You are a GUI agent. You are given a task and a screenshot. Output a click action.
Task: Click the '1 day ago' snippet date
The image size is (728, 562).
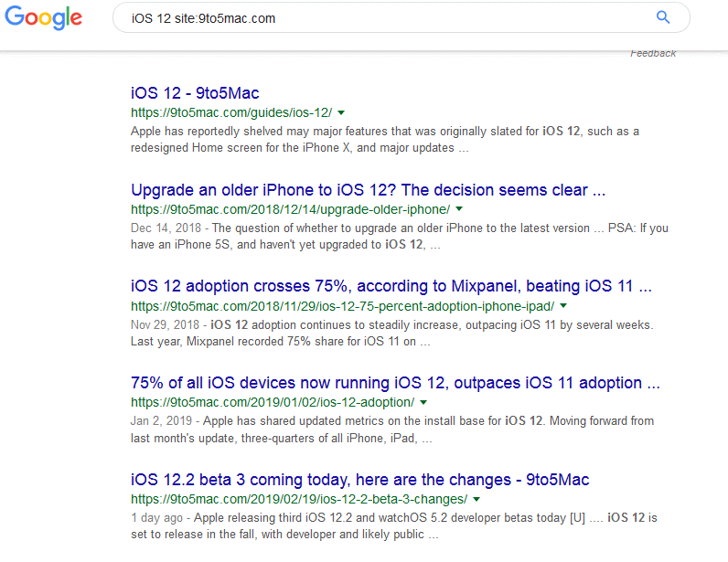(156, 518)
